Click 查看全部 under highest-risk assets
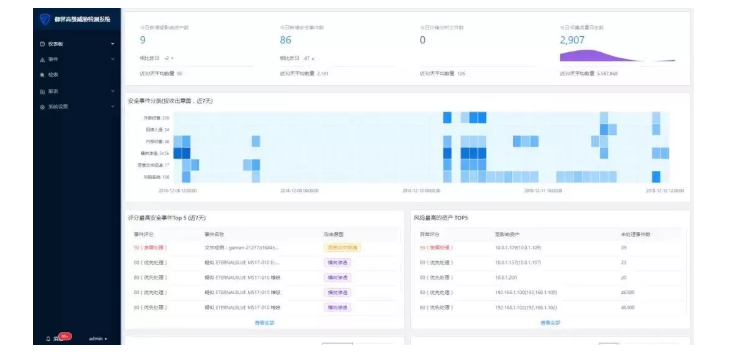729x364 pixels. pos(550,322)
